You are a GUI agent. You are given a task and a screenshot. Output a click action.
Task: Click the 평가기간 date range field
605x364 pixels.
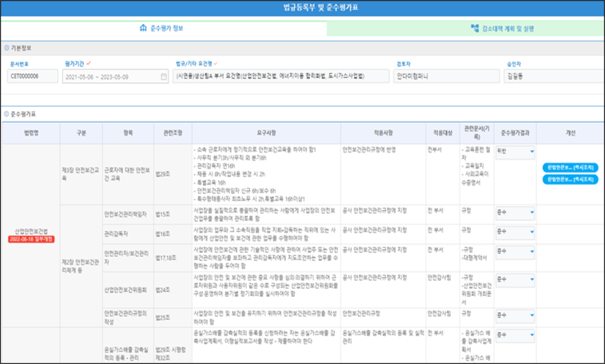[x=115, y=77]
